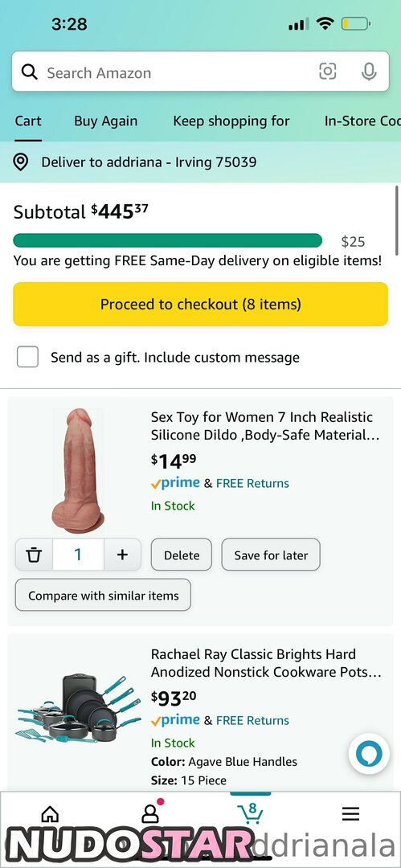Open the account profile icon
This screenshot has height=868, width=401.
[x=150, y=813]
